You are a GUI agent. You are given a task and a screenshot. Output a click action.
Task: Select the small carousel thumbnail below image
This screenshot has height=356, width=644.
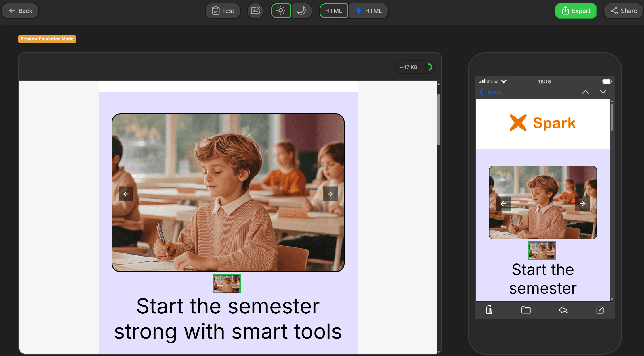pos(227,284)
